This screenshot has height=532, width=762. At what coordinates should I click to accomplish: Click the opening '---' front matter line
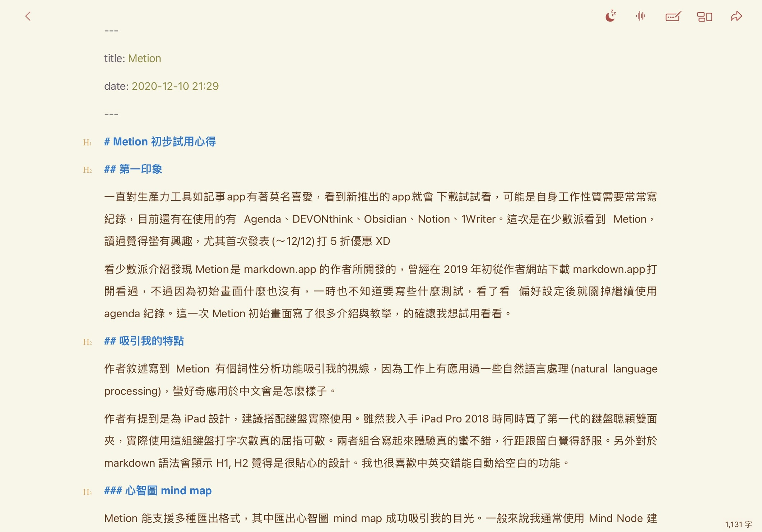(x=111, y=31)
